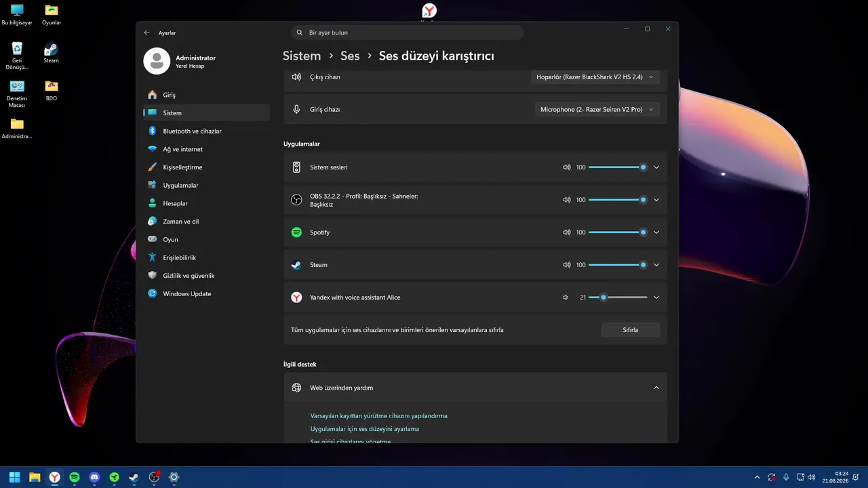This screenshot has width=868, height=488.
Task: Go to Sistem via the breadcrumb
Action: (302, 56)
